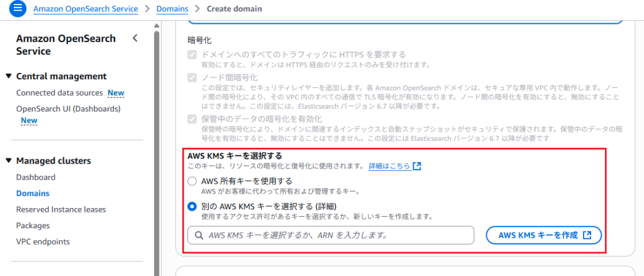This screenshot has width=644, height=276.
Task: Open the Domains breadcrumb link
Action: (172, 9)
